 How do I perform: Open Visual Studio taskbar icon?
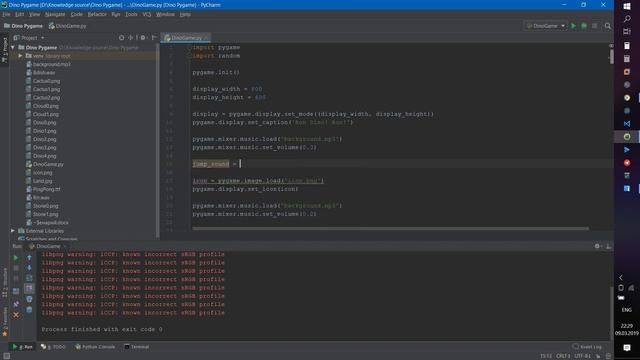[627, 124]
